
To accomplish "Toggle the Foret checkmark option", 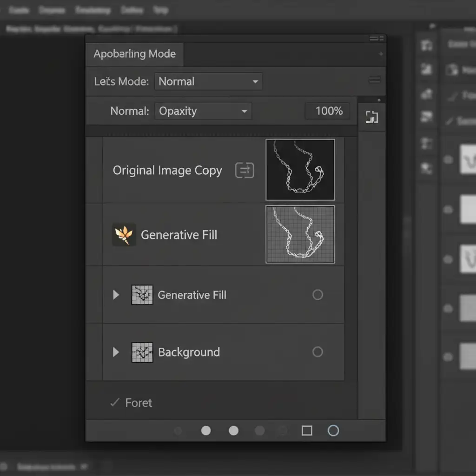I will point(115,403).
